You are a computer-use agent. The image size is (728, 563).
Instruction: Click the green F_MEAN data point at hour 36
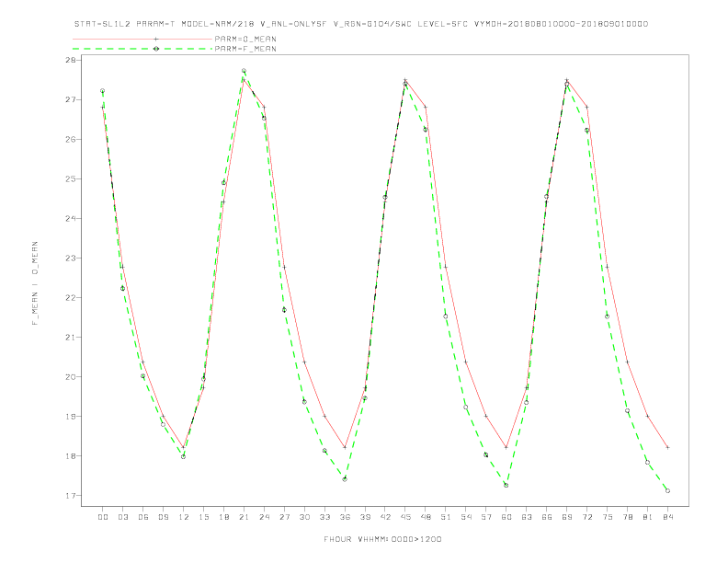point(345,479)
